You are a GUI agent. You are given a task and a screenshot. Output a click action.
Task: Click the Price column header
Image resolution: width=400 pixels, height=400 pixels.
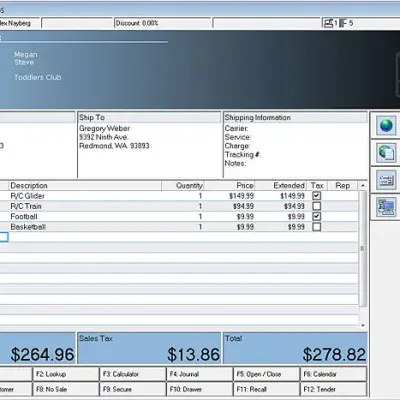pyautogui.click(x=229, y=186)
